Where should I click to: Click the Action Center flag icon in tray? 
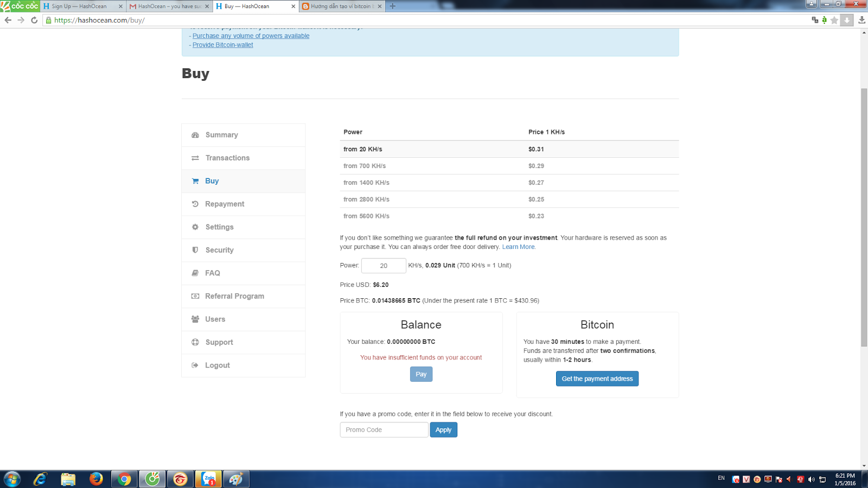(779, 479)
